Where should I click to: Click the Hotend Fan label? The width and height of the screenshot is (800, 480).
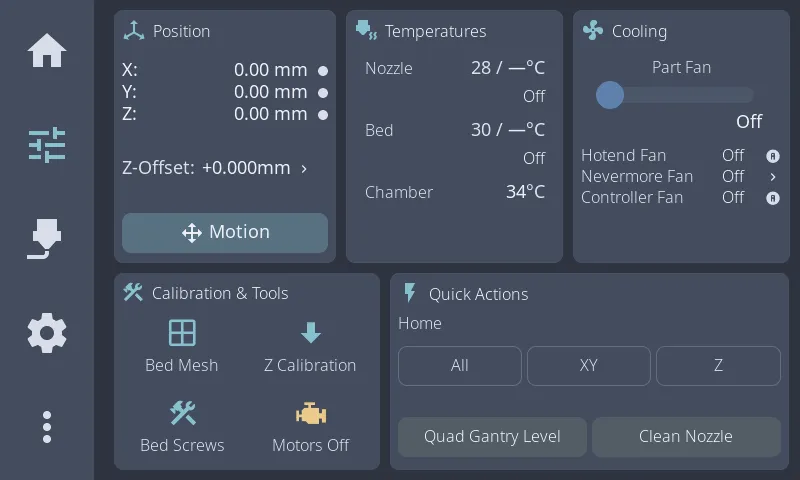623,156
